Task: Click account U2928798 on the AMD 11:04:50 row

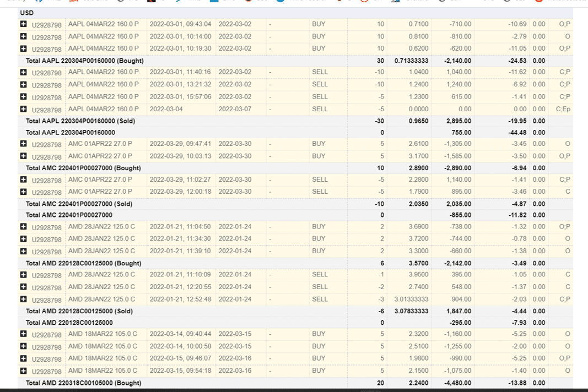Action: click(x=46, y=227)
